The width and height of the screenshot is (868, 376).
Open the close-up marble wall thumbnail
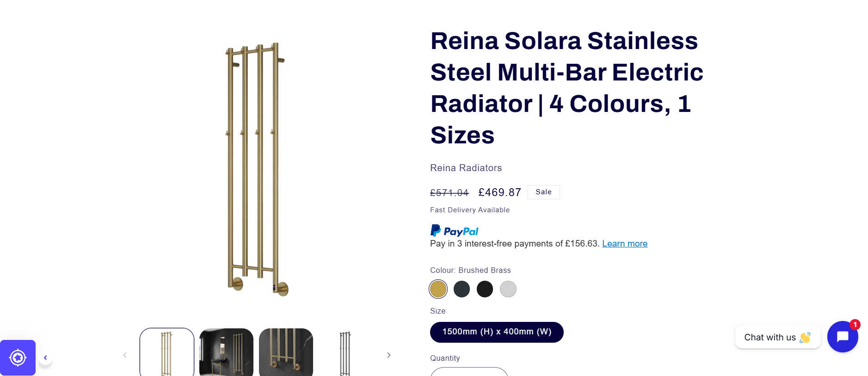pos(286,352)
